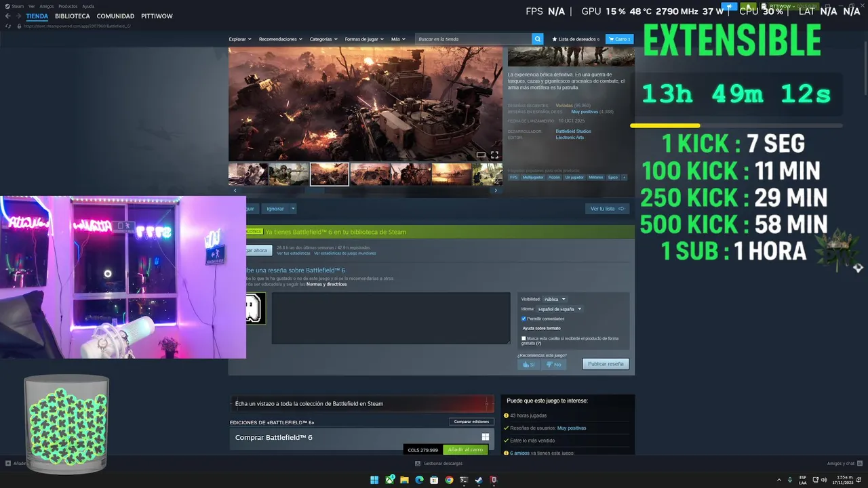Click Ver tu lista button

click(607, 209)
